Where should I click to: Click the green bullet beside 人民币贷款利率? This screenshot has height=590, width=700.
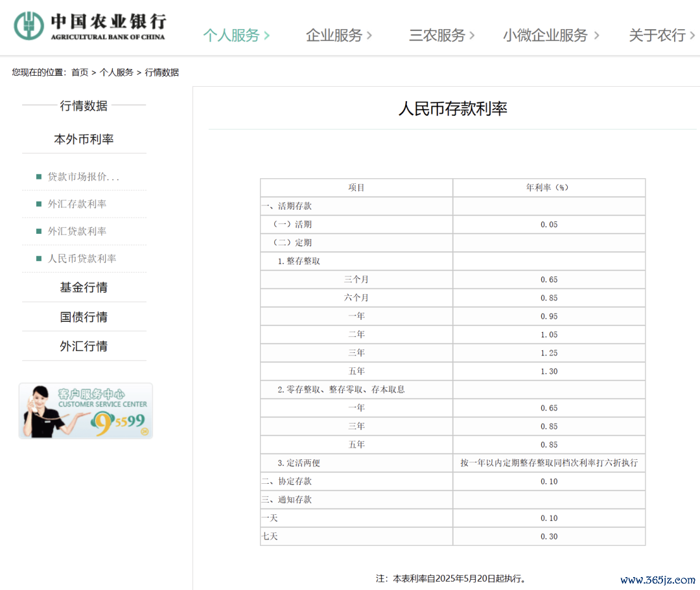[x=39, y=258]
